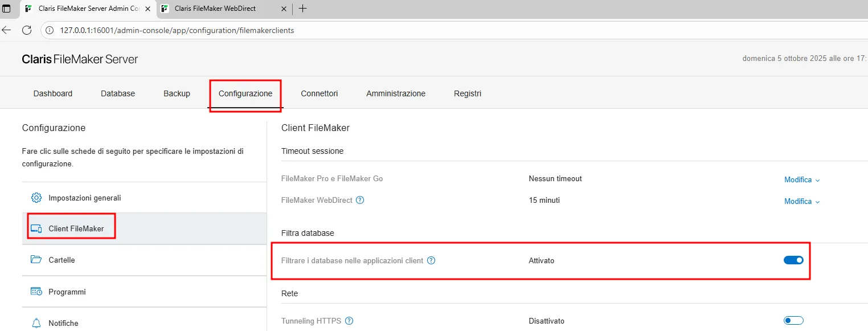
Task: Enable the Tunneling HTTPS toggle
Action: click(x=793, y=320)
